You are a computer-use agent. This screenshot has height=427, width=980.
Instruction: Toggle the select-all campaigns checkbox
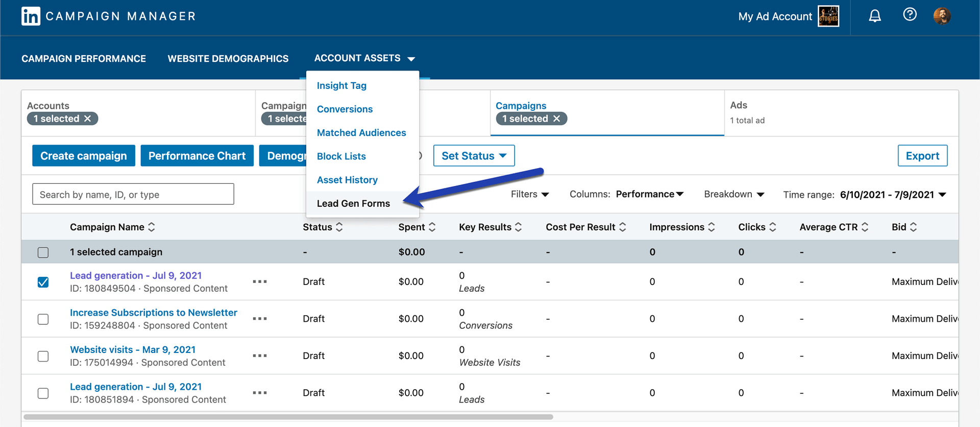43,252
